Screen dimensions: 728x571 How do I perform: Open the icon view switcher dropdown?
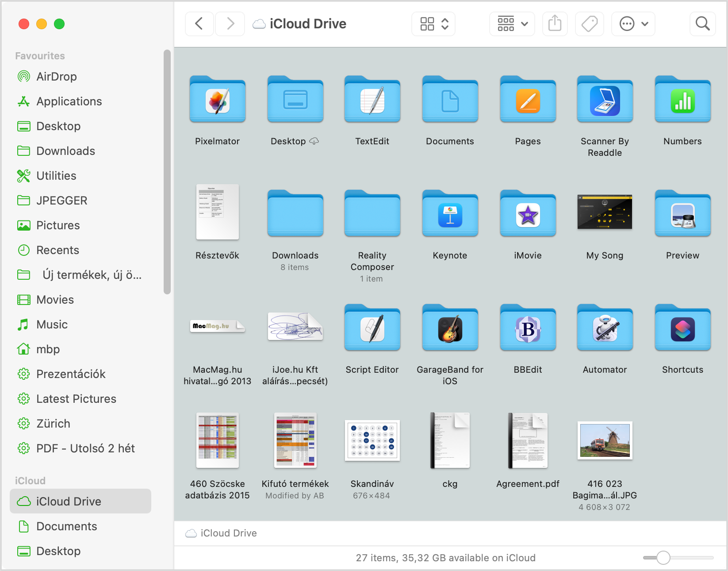pyautogui.click(x=433, y=23)
